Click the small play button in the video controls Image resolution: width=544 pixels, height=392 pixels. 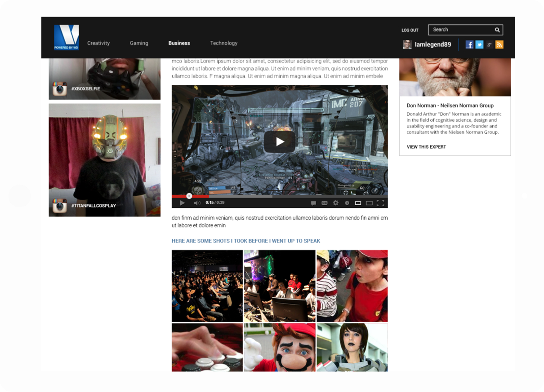pos(182,203)
